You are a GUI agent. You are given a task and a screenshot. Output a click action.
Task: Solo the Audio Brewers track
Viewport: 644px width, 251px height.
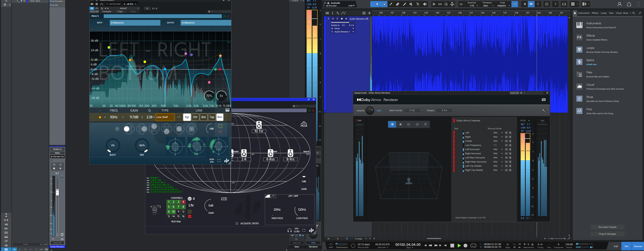pos(337,19)
